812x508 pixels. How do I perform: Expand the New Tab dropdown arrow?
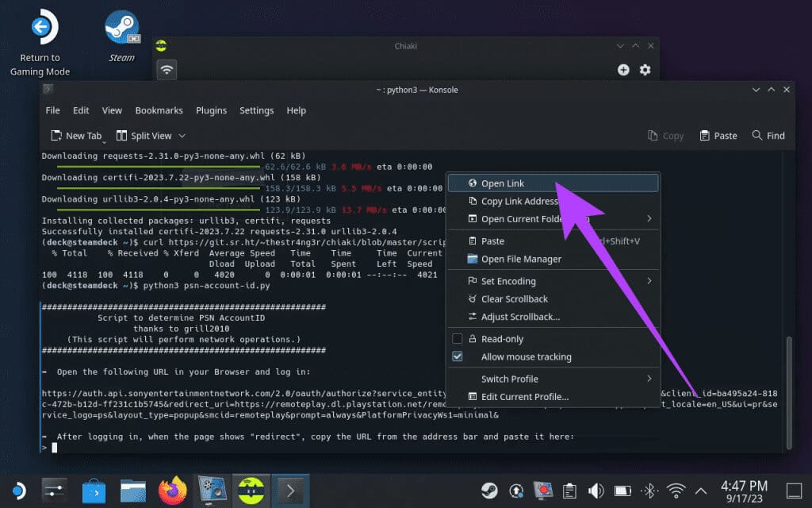(x=104, y=141)
